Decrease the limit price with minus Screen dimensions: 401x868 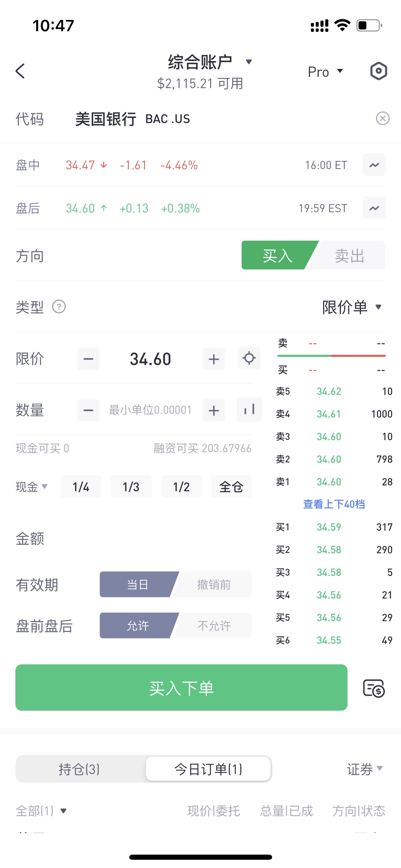[88, 359]
